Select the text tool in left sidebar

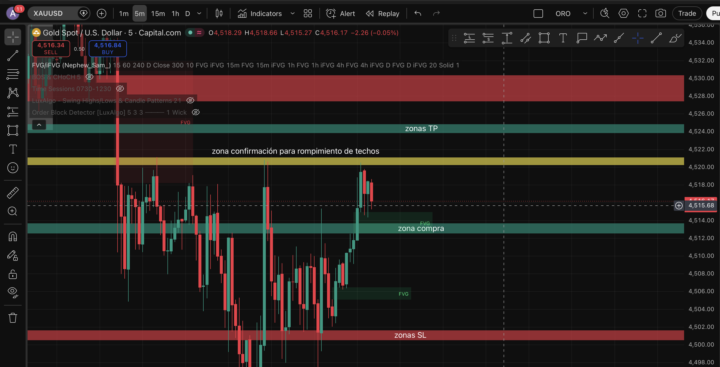coord(13,149)
